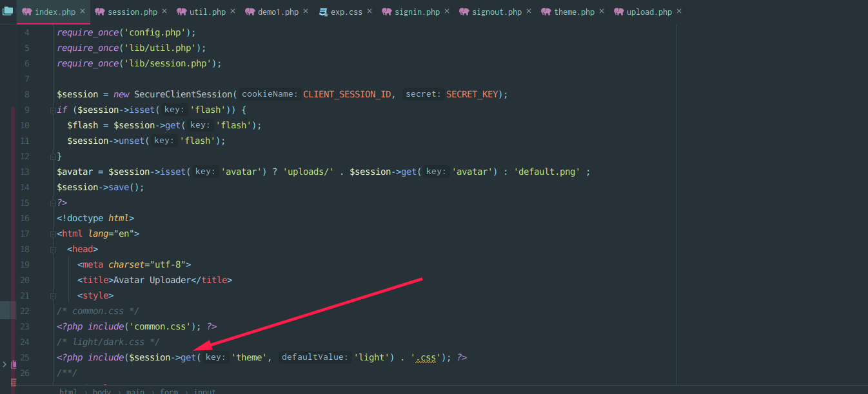The image size is (868, 394).
Task: Click the cookieName parameter hint
Action: tap(270, 94)
